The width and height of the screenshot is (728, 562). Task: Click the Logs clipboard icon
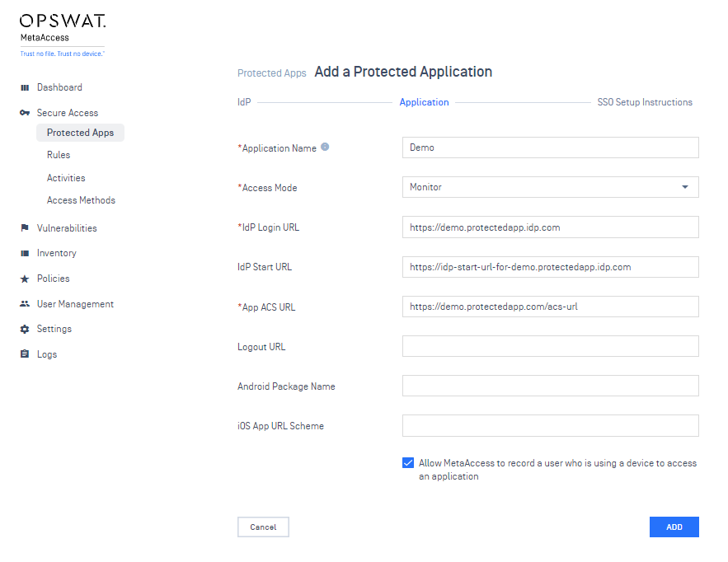pyautogui.click(x=25, y=354)
